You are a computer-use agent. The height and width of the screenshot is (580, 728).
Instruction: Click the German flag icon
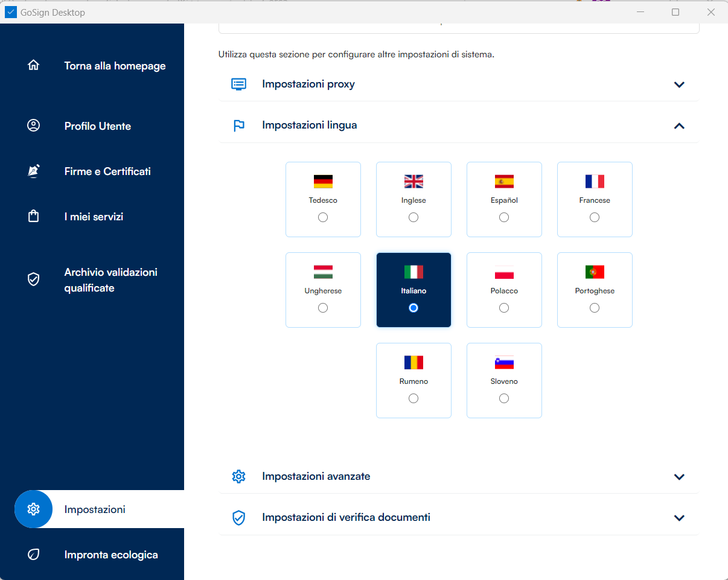[323, 182]
